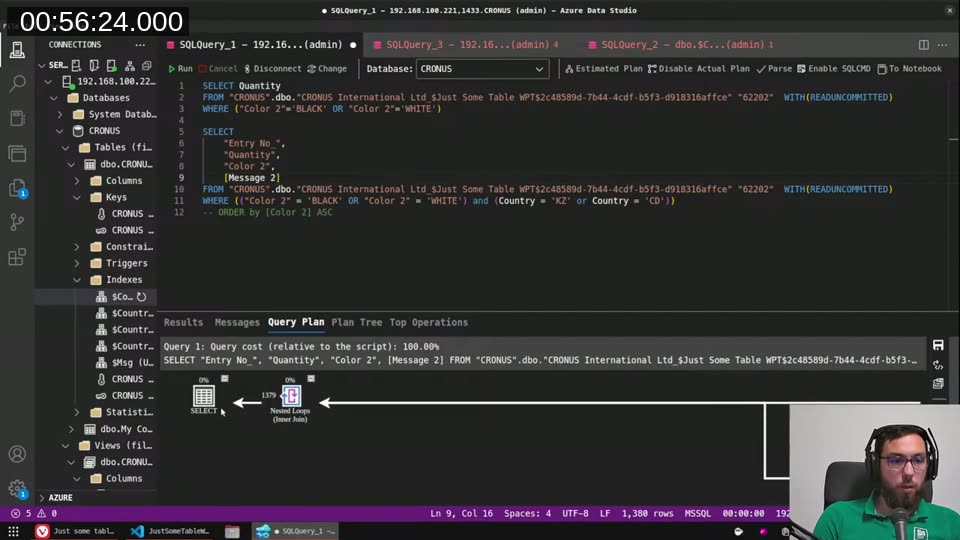Open the Top Operations tab
This screenshot has height=540, width=960.
click(429, 322)
